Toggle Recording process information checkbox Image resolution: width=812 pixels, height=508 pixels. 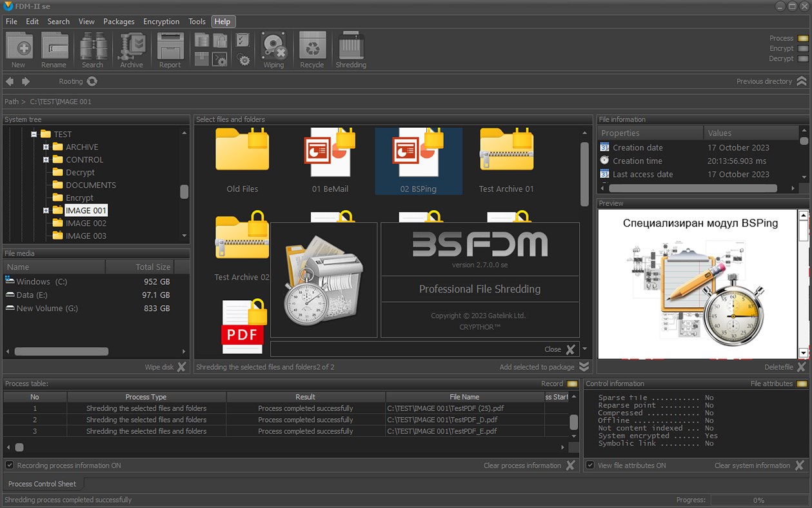8,465
